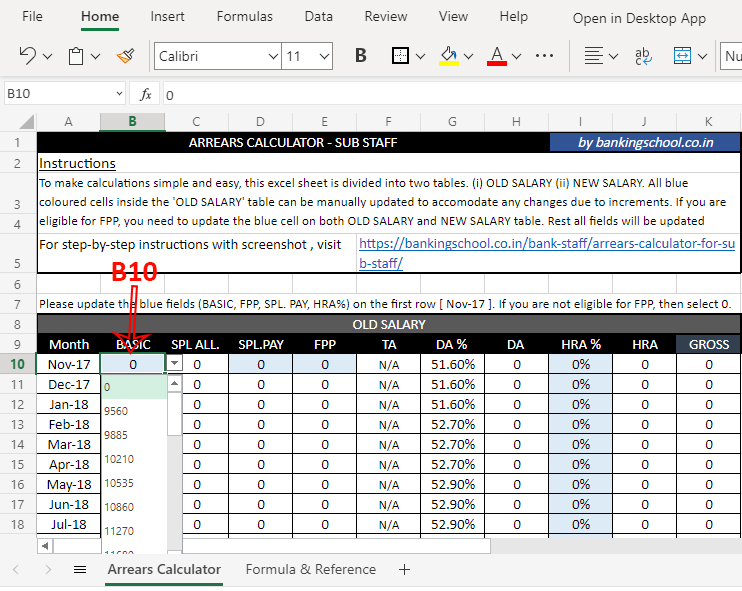The height and width of the screenshot is (591, 742).
Task: Open the Calibri font name dropdown
Action: tap(217, 56)
